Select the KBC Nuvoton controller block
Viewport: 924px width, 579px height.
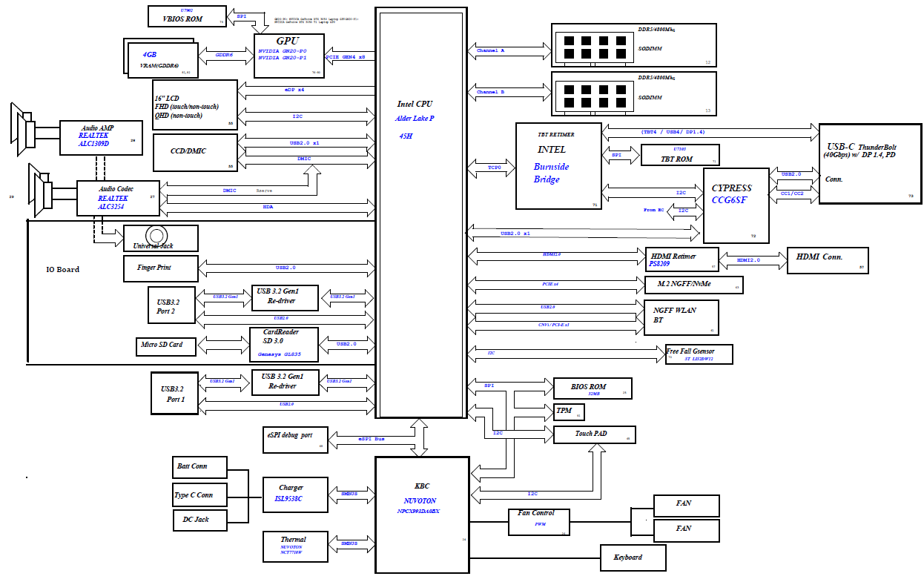[422, 515]
